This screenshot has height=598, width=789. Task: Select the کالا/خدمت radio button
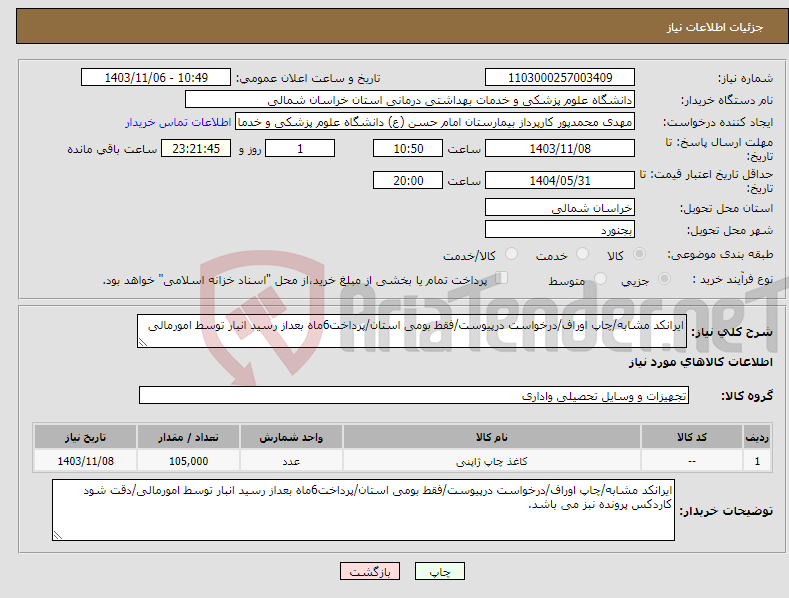(x=511, y=254)
